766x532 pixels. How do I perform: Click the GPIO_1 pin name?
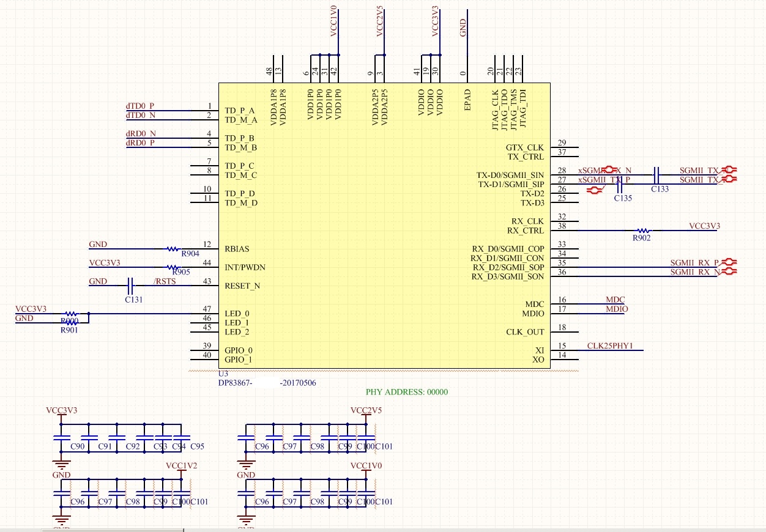pos(239,360)
